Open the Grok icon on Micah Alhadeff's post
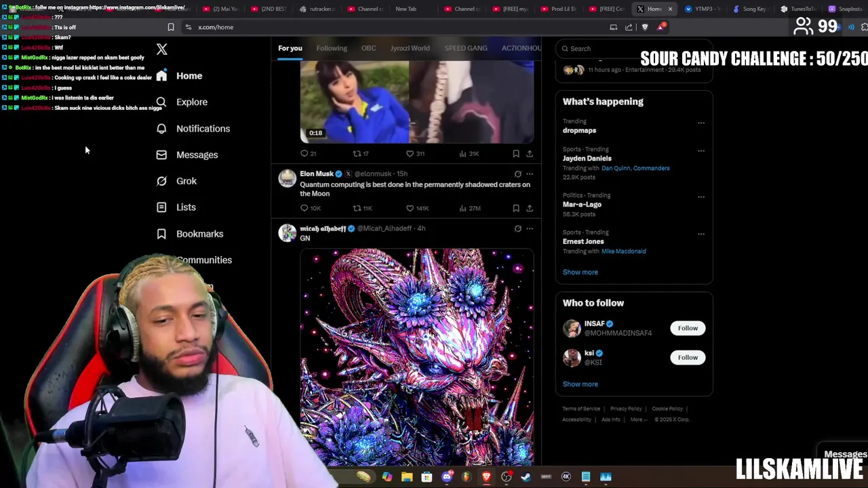 pos(517,228)
